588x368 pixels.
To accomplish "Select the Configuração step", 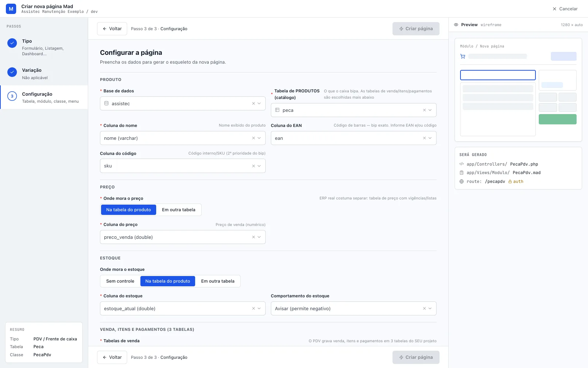I will (44, 97).
